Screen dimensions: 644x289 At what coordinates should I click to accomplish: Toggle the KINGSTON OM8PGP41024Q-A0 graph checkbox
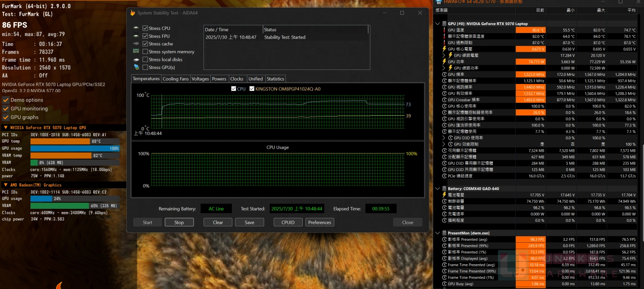pos(252,89)
